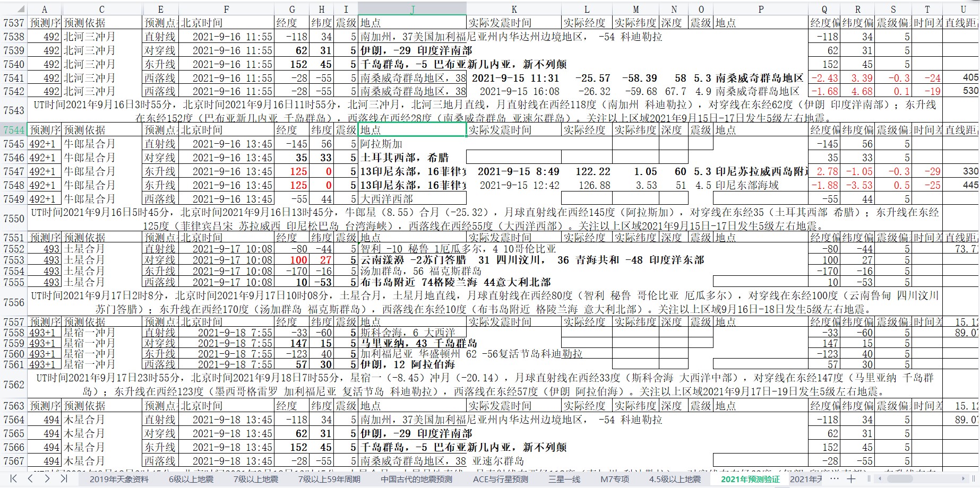The height and width of the screenshot is (488, 980).
Task: Click cell 土耳其西部，希腊
Action: coord(412,158)
